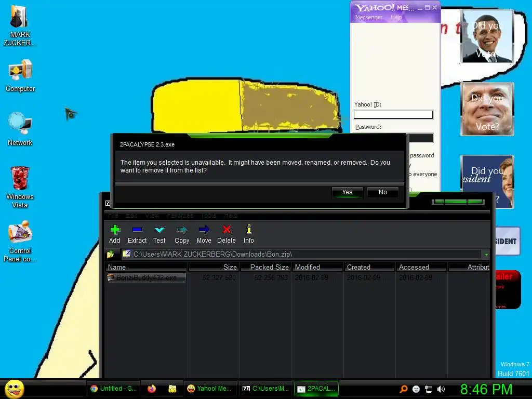This screenshot has width=532, height=399.
Task: Open the View menu in 7-Zip
Action: coord(152,215)
